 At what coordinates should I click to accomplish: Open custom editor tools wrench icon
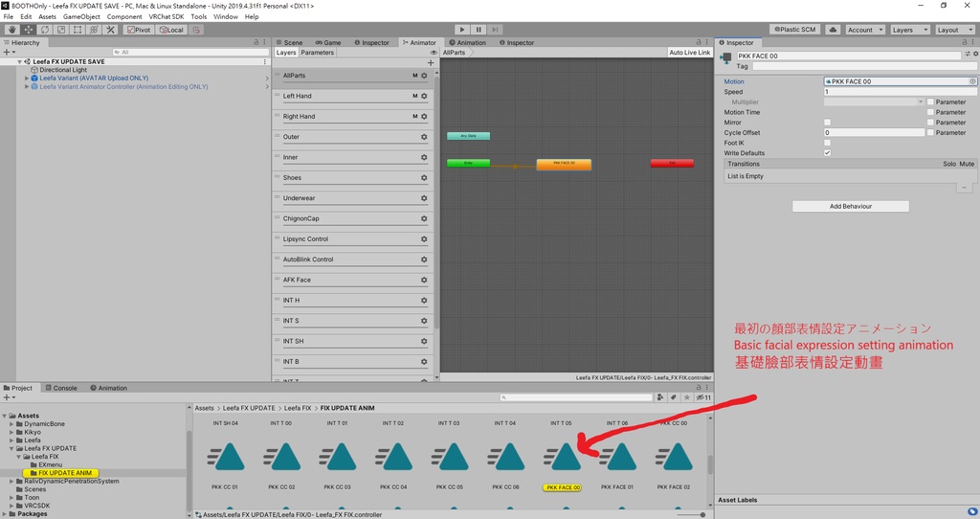point(111,30)
